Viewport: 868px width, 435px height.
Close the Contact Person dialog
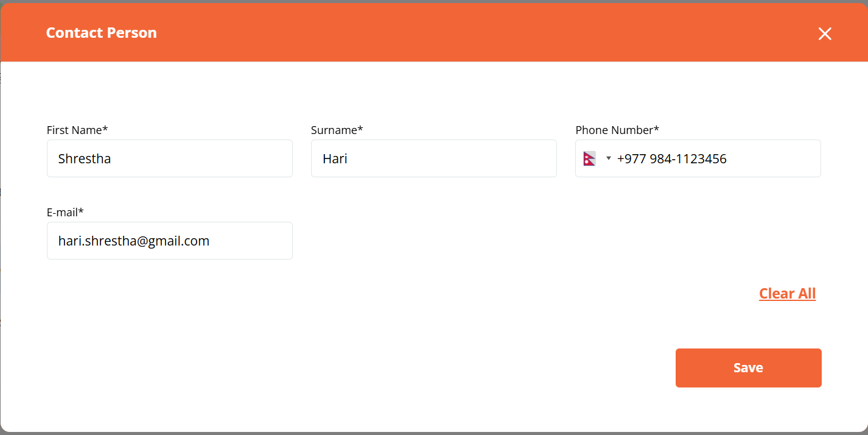click(x=824, y=34)
